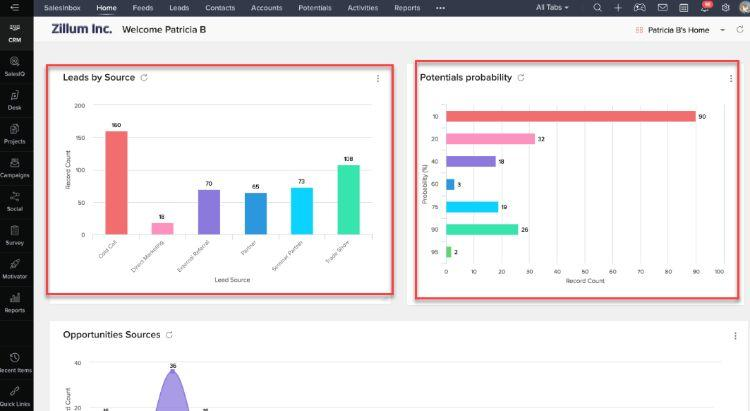
Task: Open the notifications bell icon
Action: [705, 7]
